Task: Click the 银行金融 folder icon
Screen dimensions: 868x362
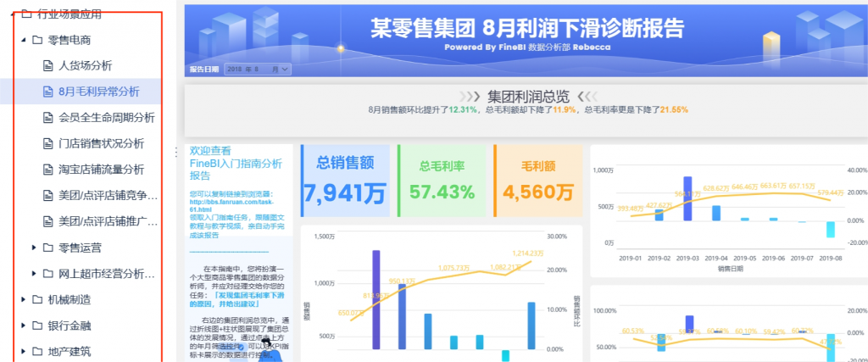Action: click(x=37, y=326)
